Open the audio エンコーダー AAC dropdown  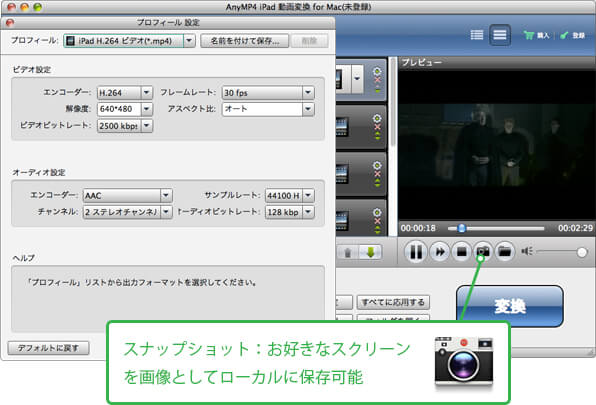pyautogui.click(x=166, y=195)
